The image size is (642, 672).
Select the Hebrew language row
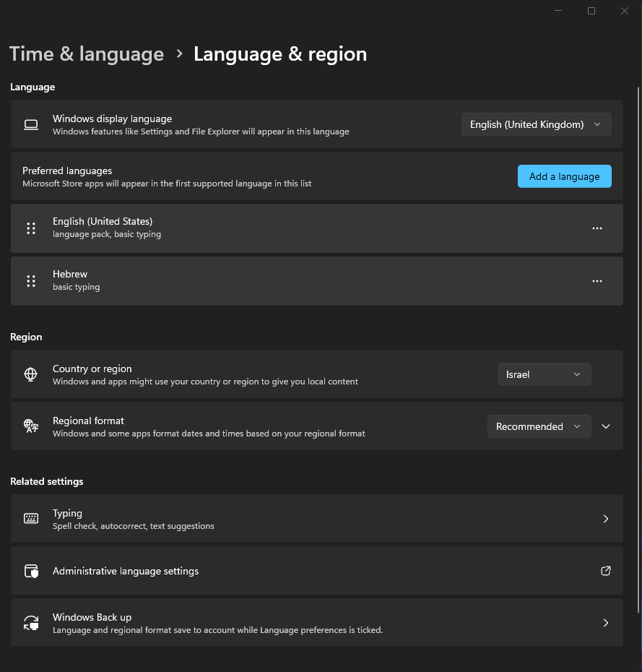coord(316,281)
